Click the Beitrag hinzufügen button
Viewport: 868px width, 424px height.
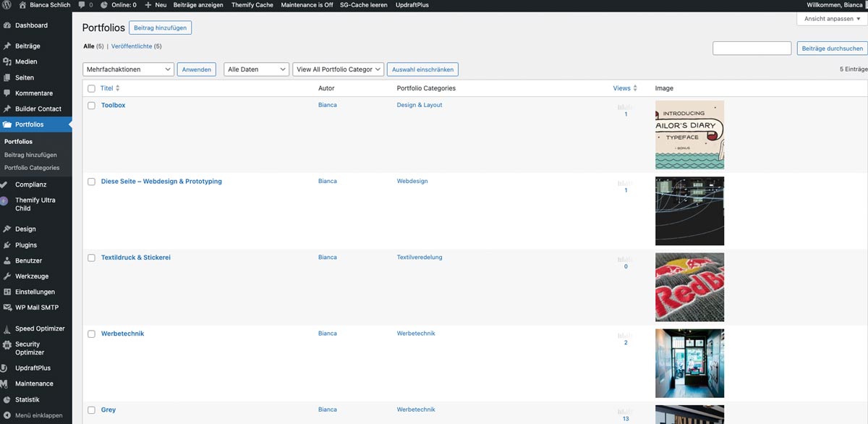[160, 27]
